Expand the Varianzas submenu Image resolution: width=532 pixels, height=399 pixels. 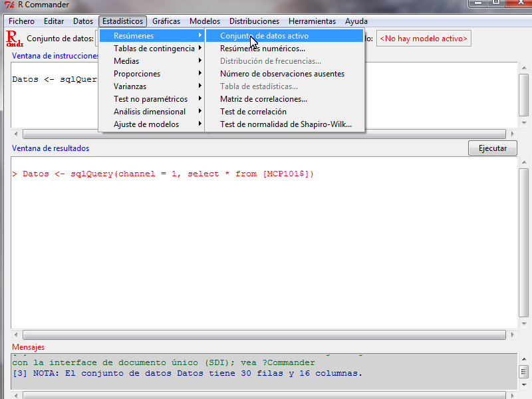(x=152, y=86)
